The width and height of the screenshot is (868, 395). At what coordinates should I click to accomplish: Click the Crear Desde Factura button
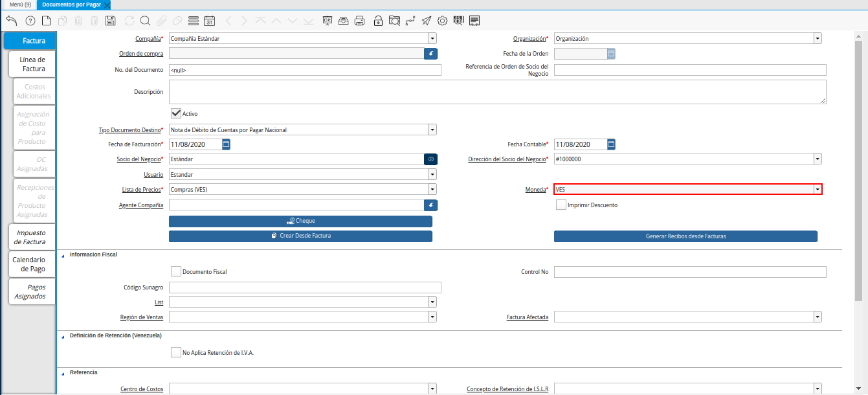300,236
